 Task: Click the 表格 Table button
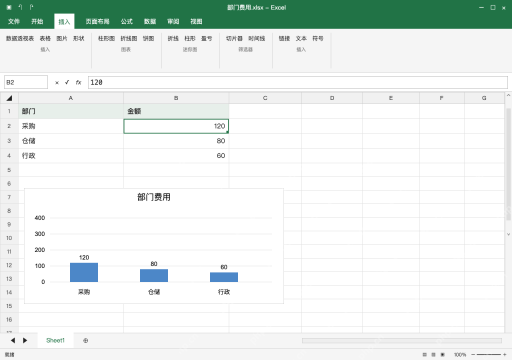(45, 39)
